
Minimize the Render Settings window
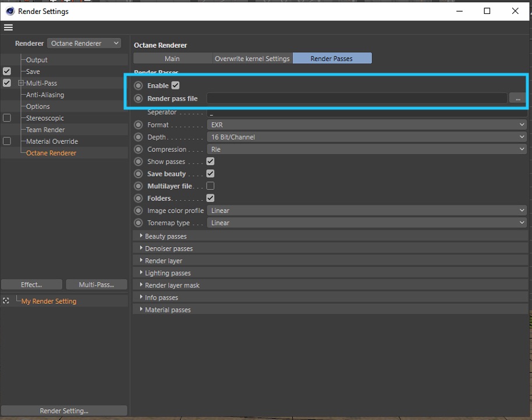click(459, 11)
